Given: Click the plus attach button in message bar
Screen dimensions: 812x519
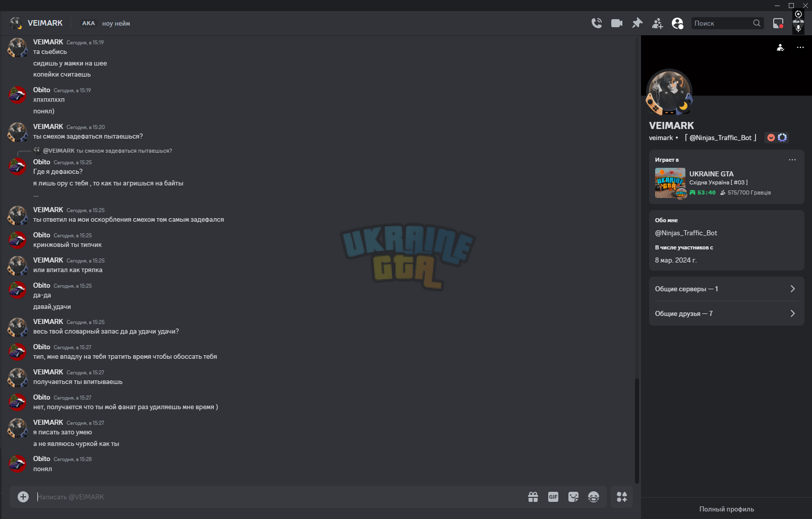Looking at the screenshot, I should 23,497.
